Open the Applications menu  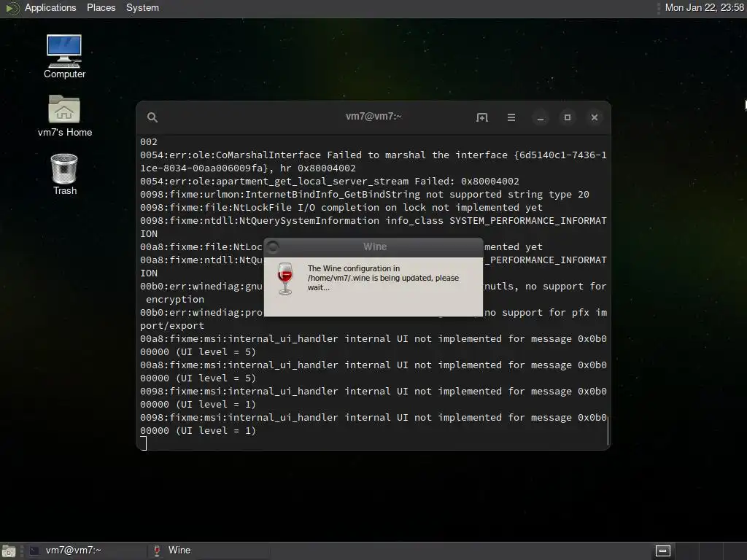pos(50,7)
